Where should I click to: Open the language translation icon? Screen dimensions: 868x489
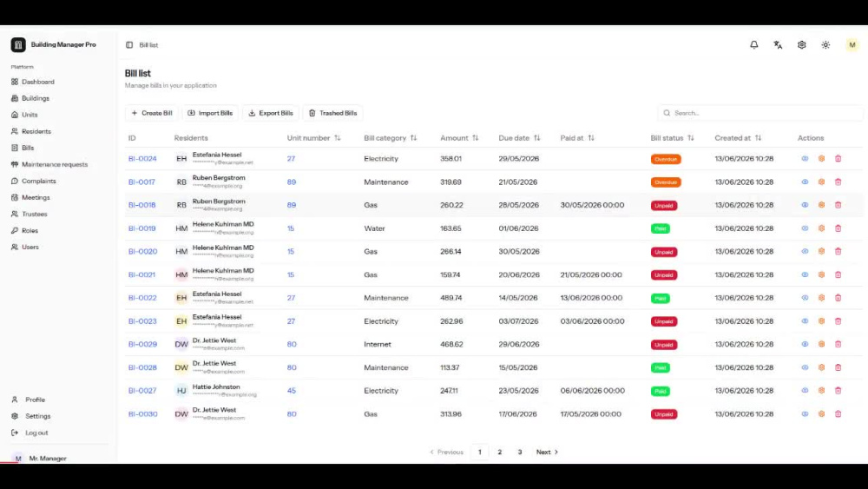coord(778,45)
